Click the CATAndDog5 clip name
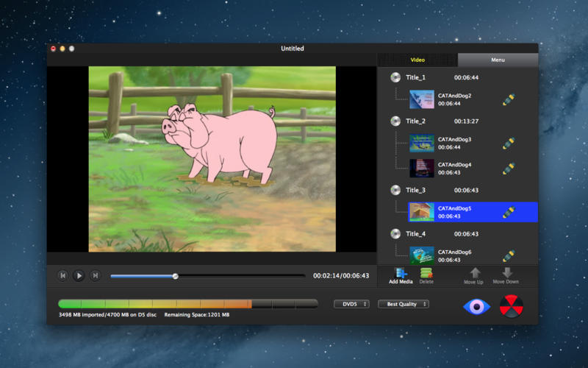Image resolution: width=588 pixels, height=368 pixels. [x=454, y=208]
